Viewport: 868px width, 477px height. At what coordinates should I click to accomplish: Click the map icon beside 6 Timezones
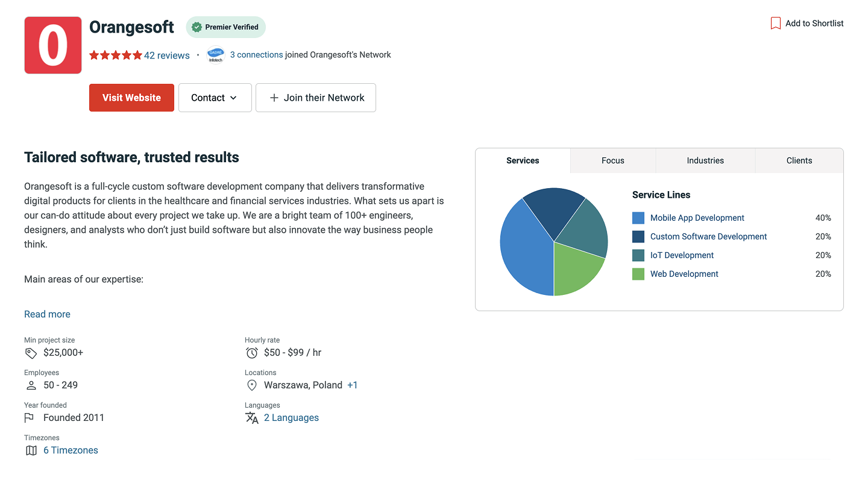tap(31, 450)
